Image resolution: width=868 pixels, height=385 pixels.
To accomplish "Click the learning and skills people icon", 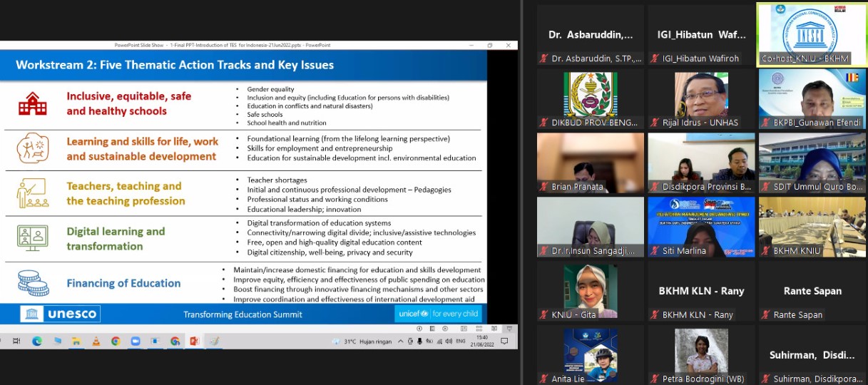I will click(x=33, y=148).
